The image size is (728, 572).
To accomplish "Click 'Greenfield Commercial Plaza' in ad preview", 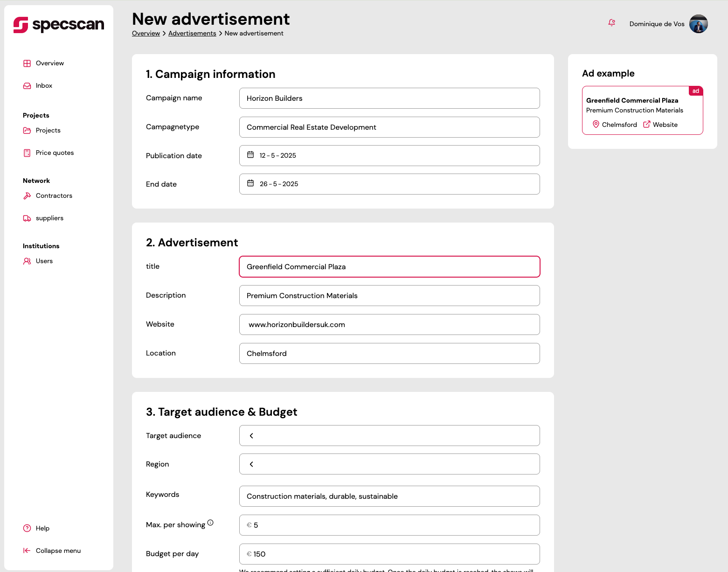I will tap(632, 100).
